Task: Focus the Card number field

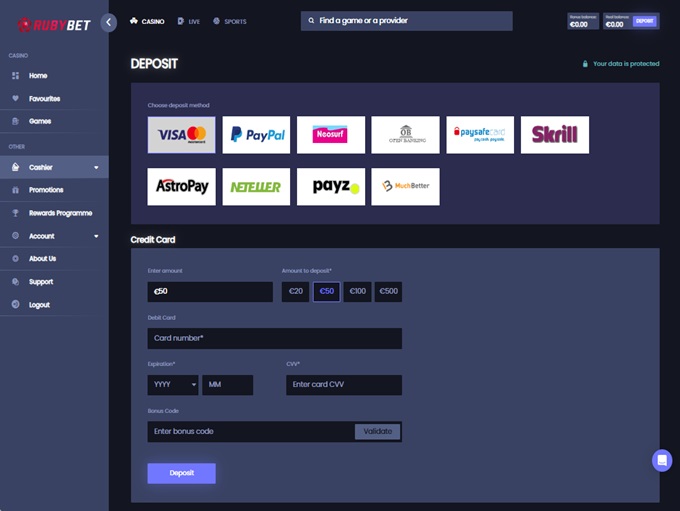Action: [x=274, y=338]
